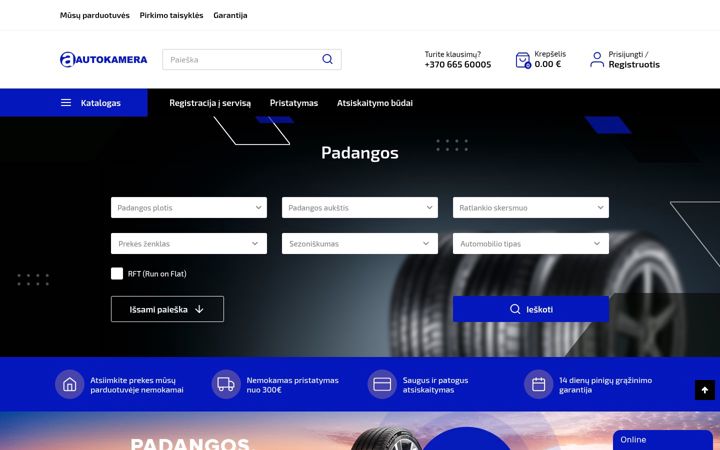Screen dimensions: 720x450
Task: Open the Sezoniškumas dropdown
Action: [360, 243]
